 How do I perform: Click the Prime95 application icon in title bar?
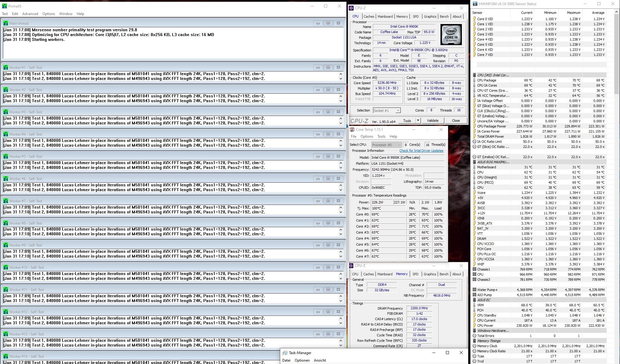[x=5, y=6]
